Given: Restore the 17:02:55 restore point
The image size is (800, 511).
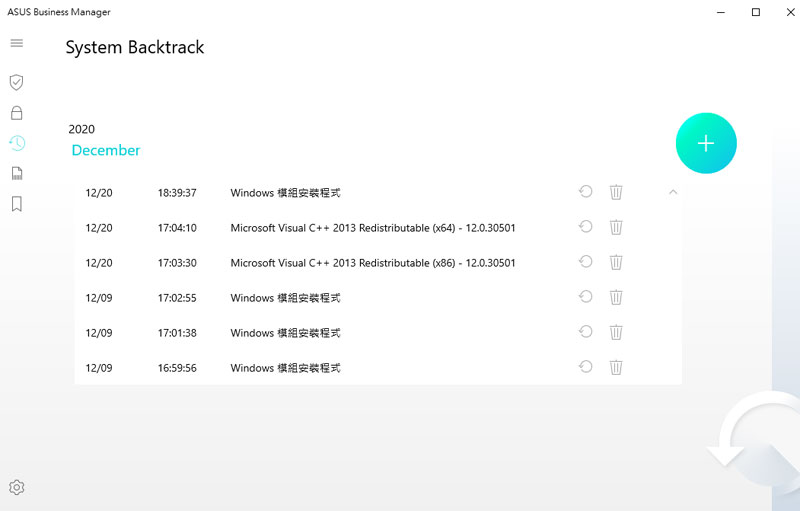Looking at the screenshot, I should (x=586, y=297).
